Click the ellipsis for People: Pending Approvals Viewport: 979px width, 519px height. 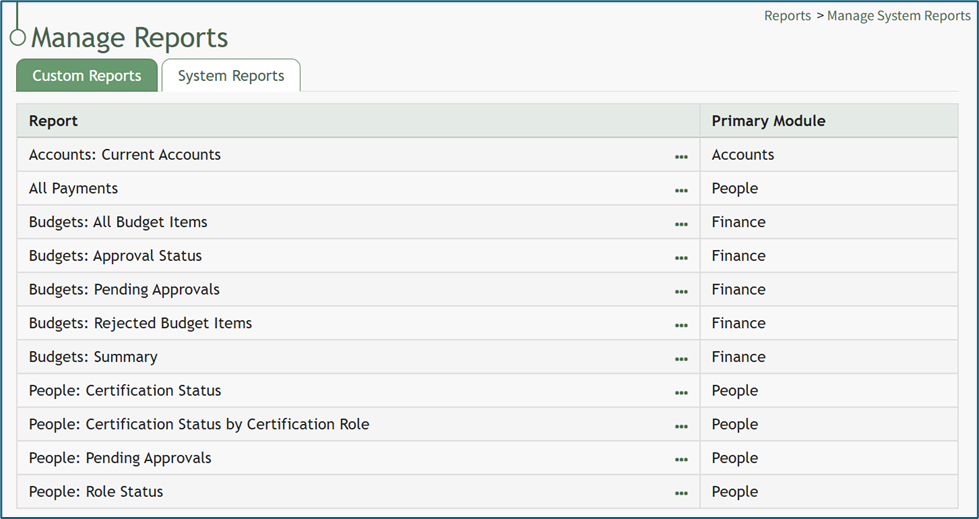681,459
